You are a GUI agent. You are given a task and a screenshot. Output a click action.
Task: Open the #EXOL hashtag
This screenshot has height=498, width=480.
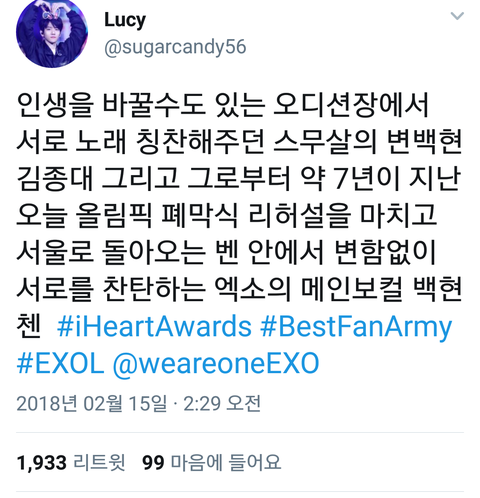coord(60,363)
